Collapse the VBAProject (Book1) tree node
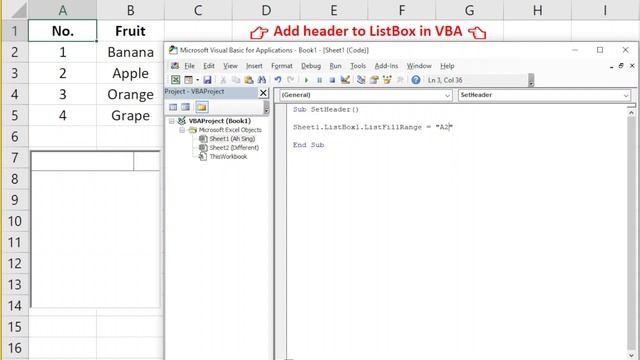Viewport: 640px width, 360px height. click(x=172, y=121)
